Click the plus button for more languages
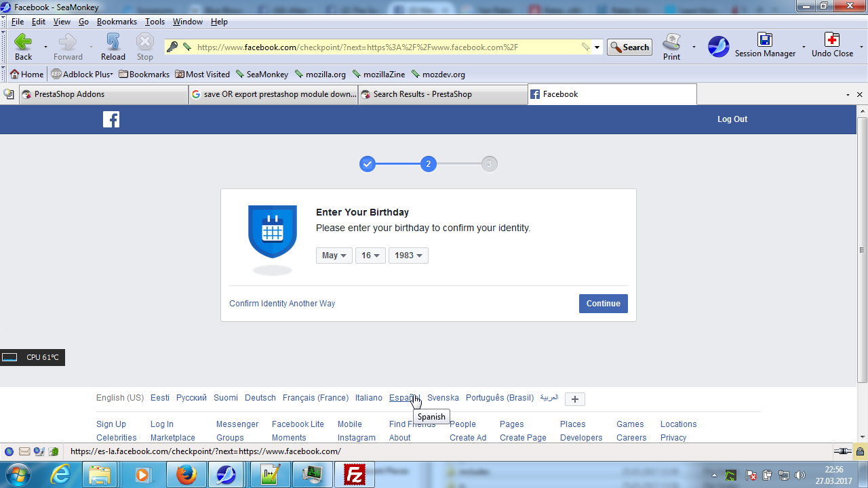The height and width of the screenshot is (488, 868). click(575, 399)
